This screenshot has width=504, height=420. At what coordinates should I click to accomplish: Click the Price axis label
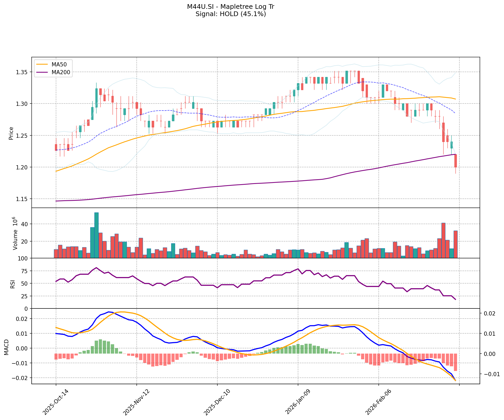tap(11, 133)
